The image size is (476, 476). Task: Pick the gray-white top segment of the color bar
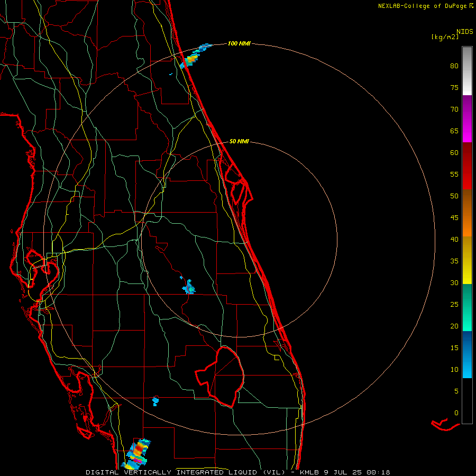click(467, 71)
